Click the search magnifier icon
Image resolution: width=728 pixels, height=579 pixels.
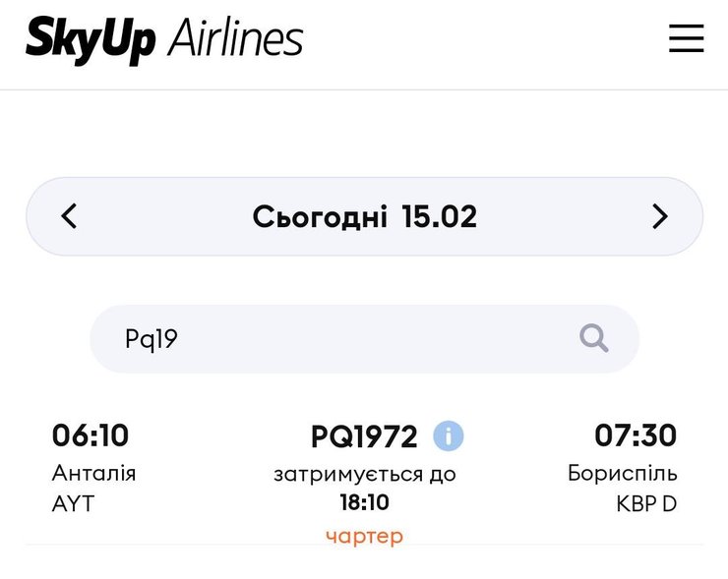[594, 339]
